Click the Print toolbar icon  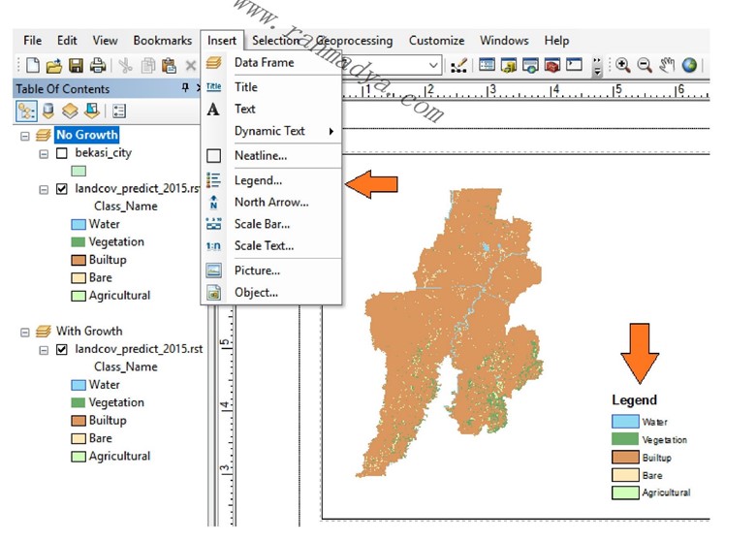(97, 66)
